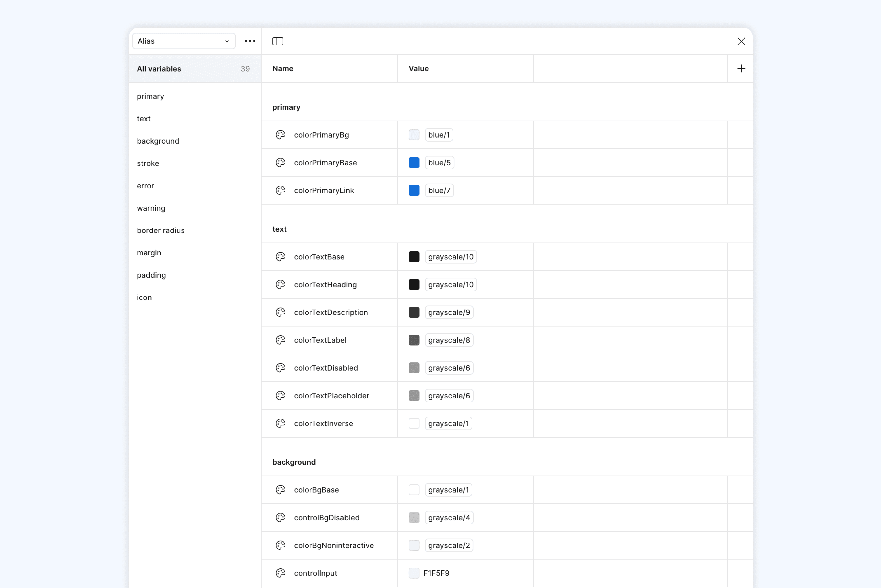The height and width of the screenshot is (588, 881).
Task: Click the blue swatch for colorPrimaryLink
Action: click(414, 191)
